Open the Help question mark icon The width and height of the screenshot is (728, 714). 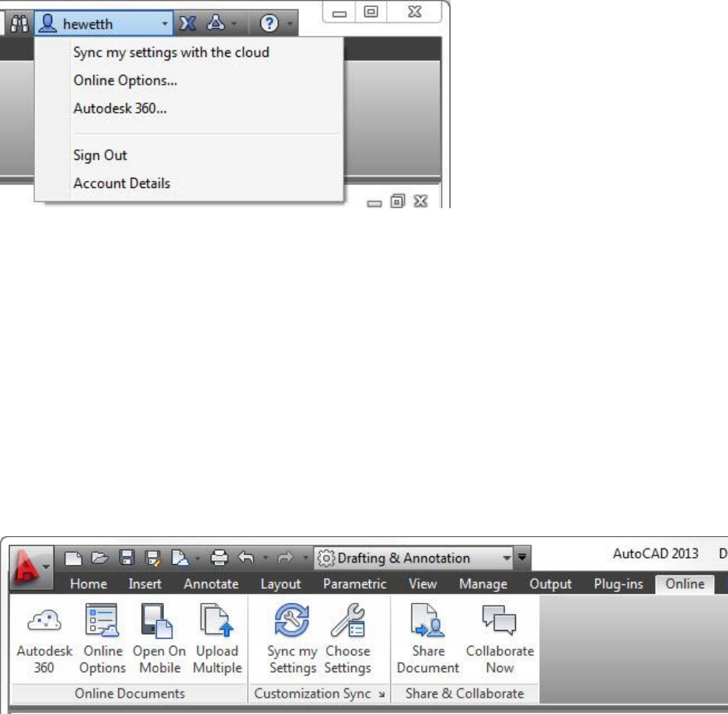pos(270,23)
